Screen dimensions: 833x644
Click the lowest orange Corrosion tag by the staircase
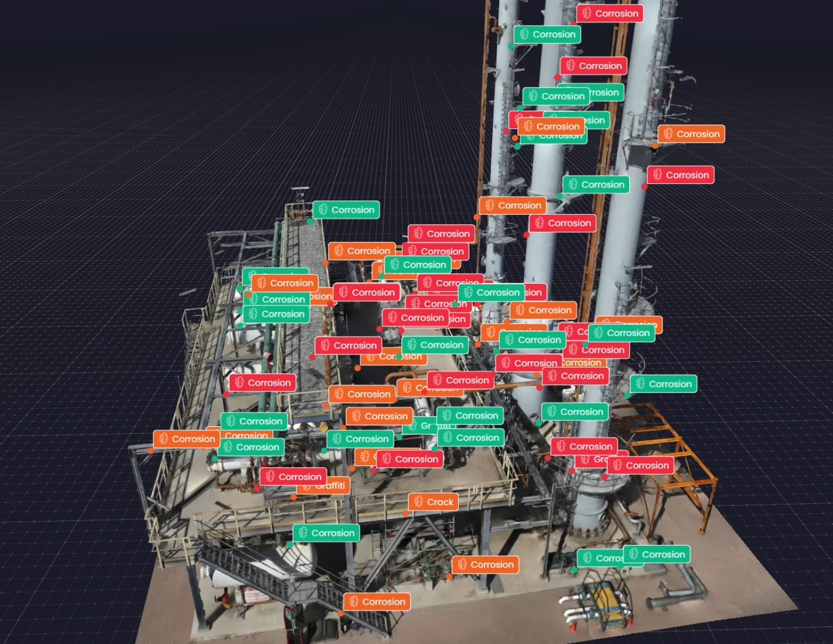point(377,602)
